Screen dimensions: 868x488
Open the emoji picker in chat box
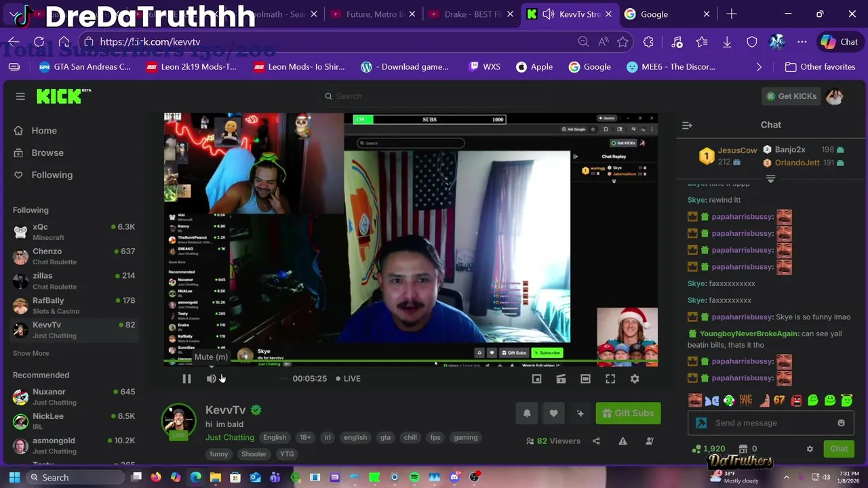[841, 423]
